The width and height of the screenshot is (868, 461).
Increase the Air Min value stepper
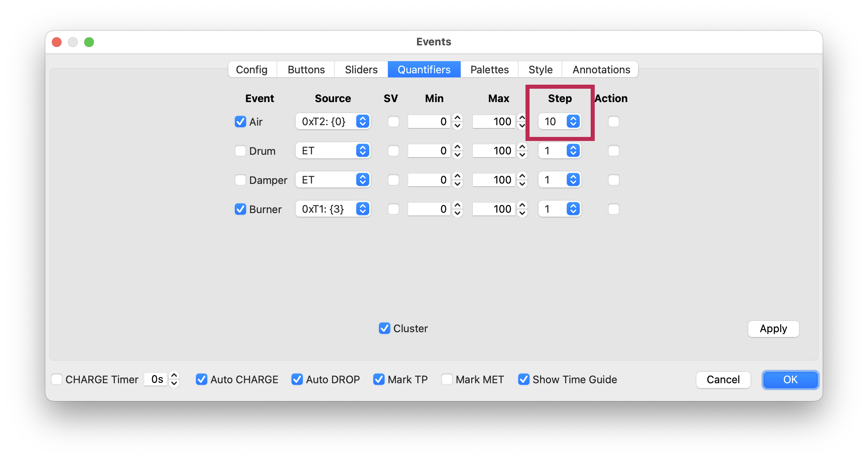coord(457,118)
